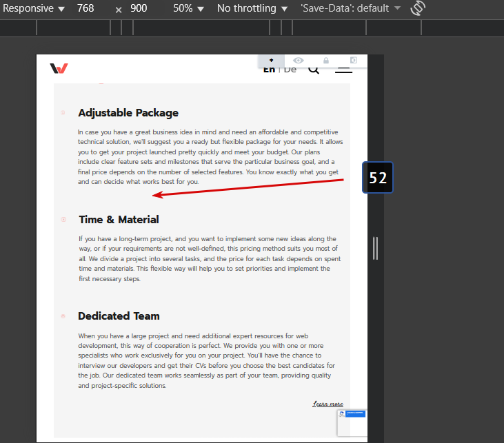Open the 50% zoom dropdown
This screenshot has width=504, height=443.
point(188,8)
